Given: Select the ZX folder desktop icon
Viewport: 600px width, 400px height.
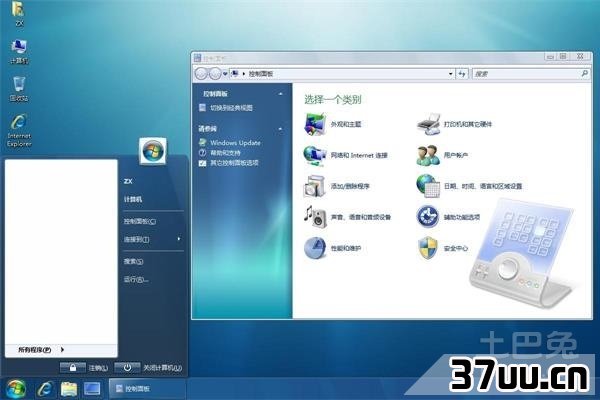Looking at the screenshot, I should click(18, 13).
